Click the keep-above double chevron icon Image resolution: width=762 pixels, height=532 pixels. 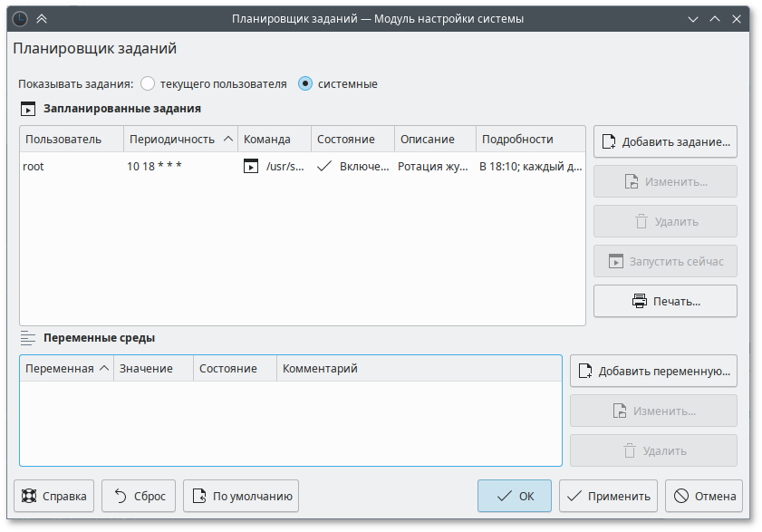click(x=42, y=18)
